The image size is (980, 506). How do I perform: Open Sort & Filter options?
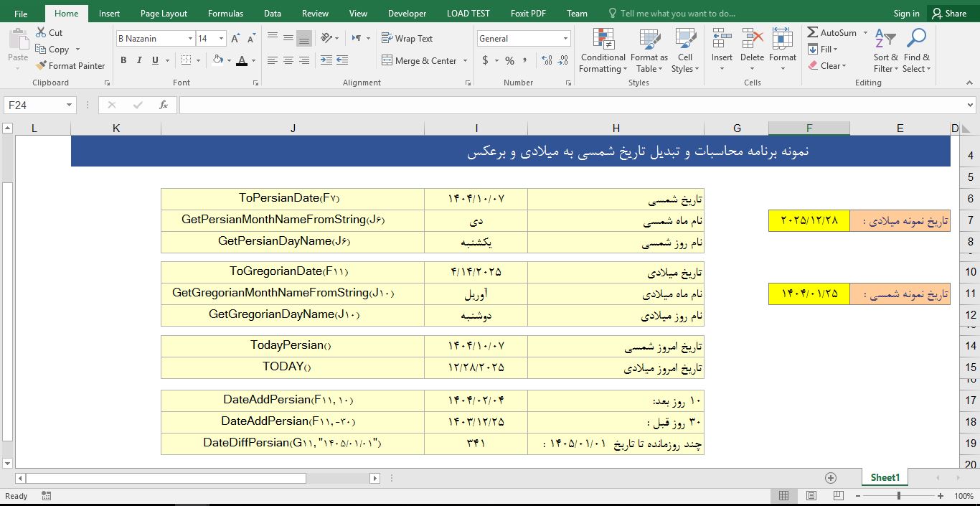[x=885, y=50]
